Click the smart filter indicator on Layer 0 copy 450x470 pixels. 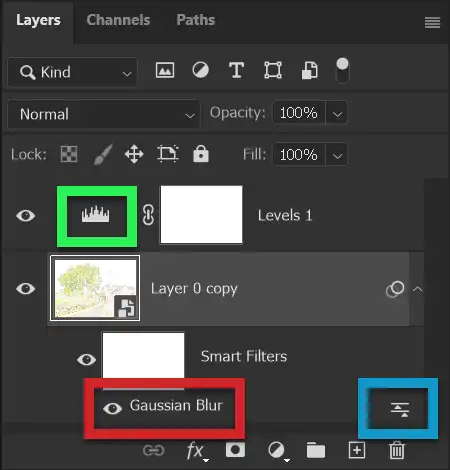[395, 289]
